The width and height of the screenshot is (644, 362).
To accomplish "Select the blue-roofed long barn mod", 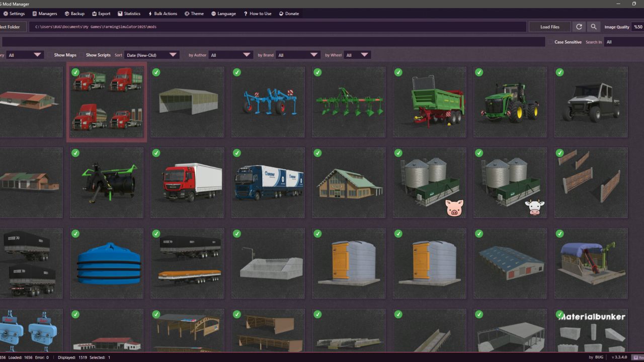I will [510, 263].
